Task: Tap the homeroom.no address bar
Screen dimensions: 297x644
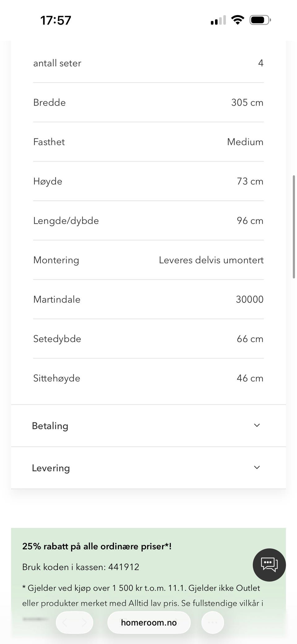Action: 149,622
